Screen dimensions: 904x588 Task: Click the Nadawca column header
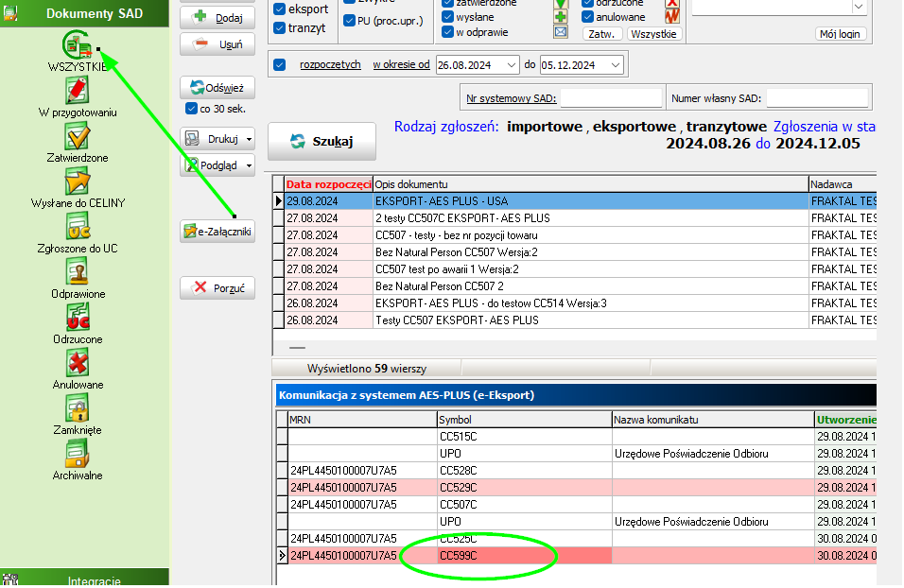coord(843,184)
